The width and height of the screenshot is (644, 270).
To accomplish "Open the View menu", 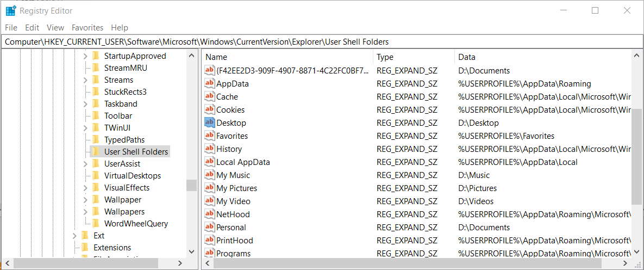I will pos(55,28).
